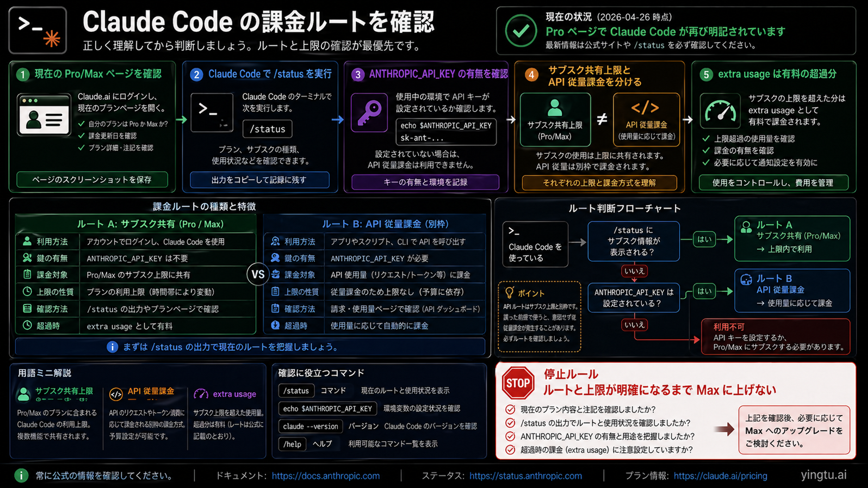This screenshot has height=488, width=868.
Task: Click the lightbulb ポイント icon in flowchart
Action: click(x=509, y=294)
